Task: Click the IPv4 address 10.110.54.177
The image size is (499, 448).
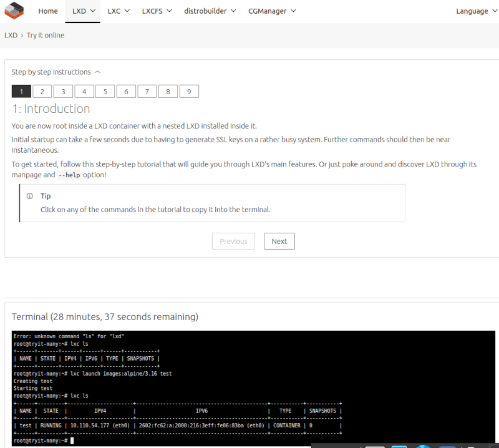Action: pyautogui.click(x=89, y=426)
